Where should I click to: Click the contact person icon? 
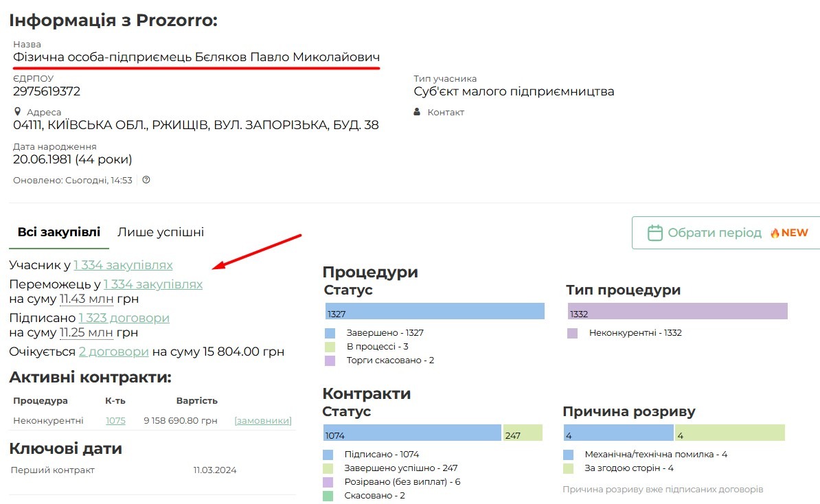pos(417,112)
